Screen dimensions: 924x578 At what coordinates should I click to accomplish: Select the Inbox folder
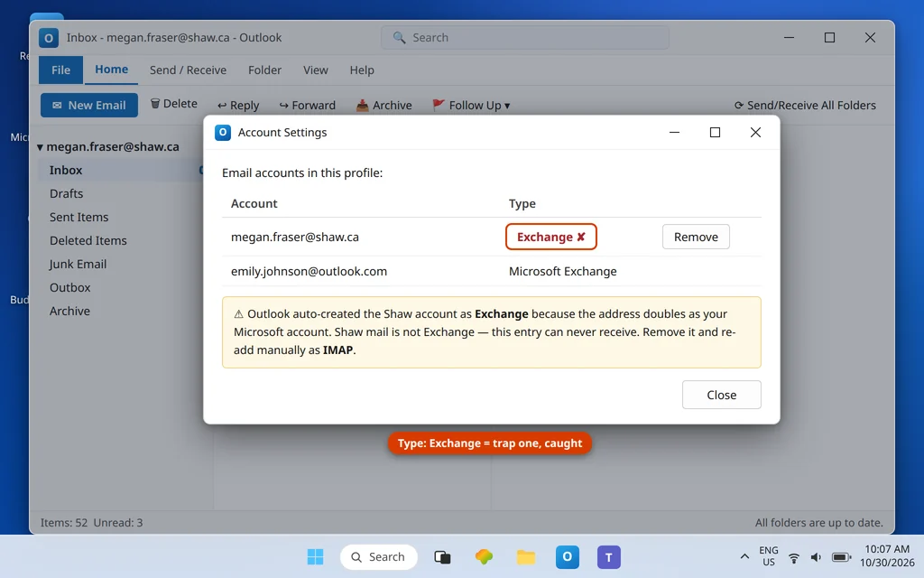tap(121, 170)
